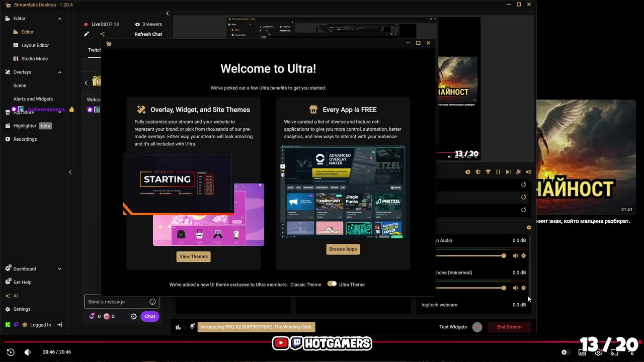Screen dimensions: 644x362
Task: Click the video replay button in player bar
Action: coord(11,352)
